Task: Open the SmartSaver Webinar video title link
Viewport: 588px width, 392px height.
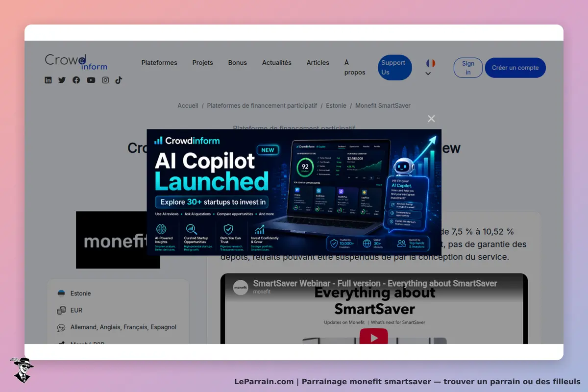Action: click(x=375, y=283)
